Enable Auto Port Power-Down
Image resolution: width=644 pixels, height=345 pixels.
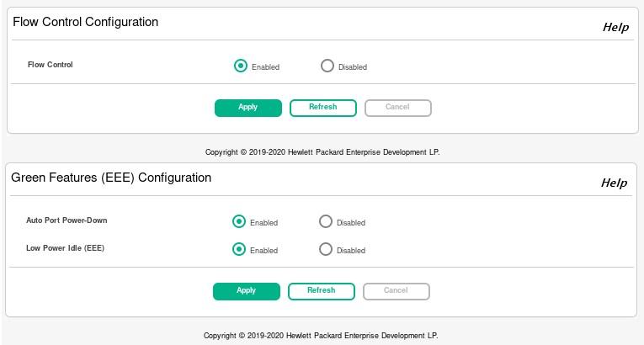coord(239,221)
